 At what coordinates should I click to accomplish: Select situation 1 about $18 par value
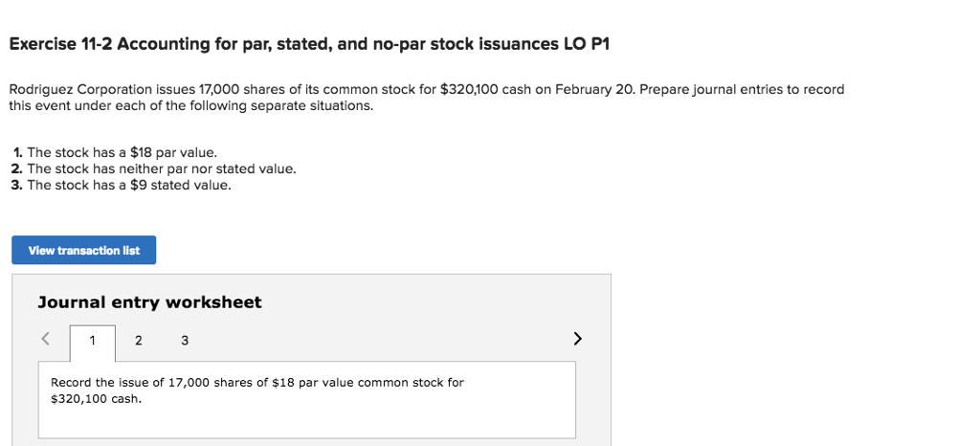coord(115,152)
